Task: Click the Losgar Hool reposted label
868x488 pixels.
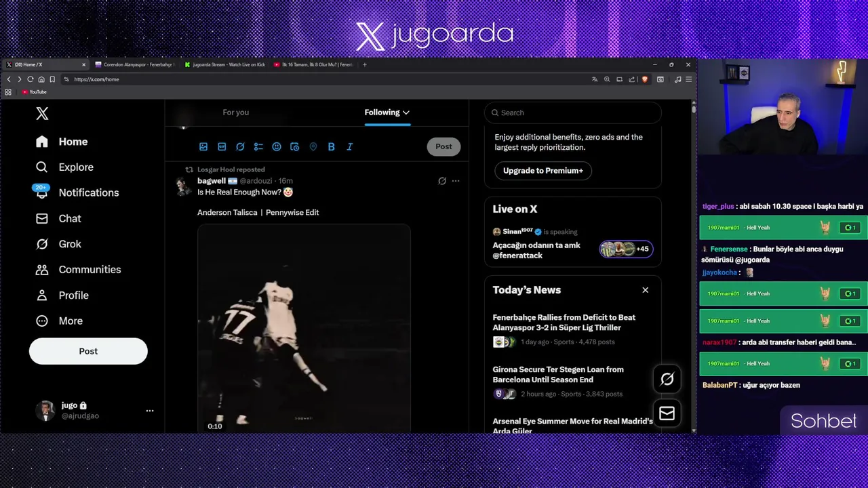Action: (x=231, y=169)
